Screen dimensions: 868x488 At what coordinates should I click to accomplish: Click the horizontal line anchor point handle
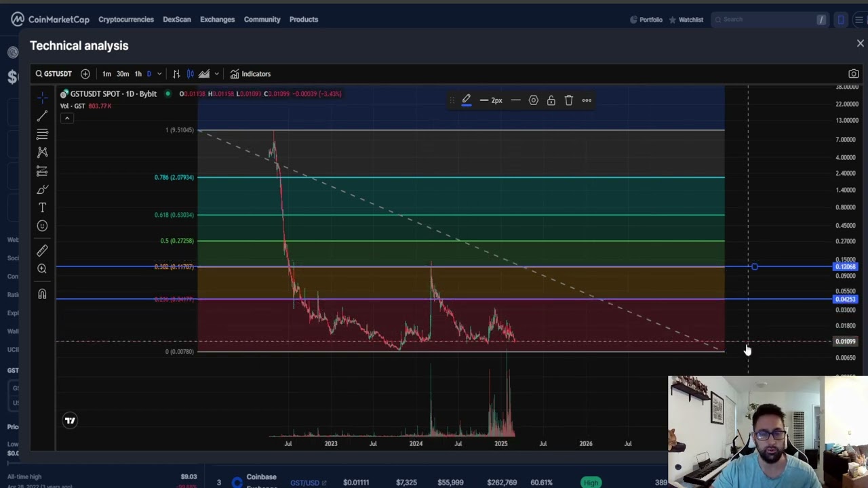(x=755, y=266)
